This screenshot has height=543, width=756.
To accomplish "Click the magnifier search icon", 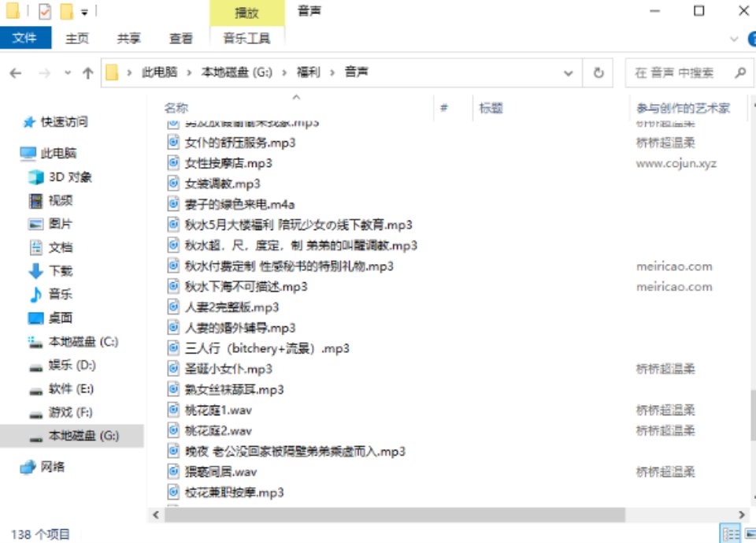I will point(740,73).
